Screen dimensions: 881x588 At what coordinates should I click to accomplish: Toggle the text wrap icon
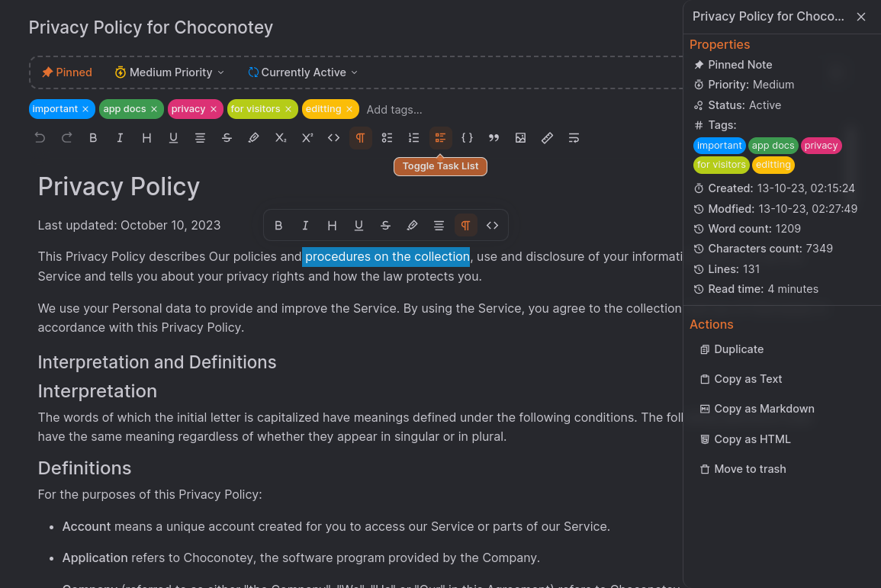pos(574,137)
